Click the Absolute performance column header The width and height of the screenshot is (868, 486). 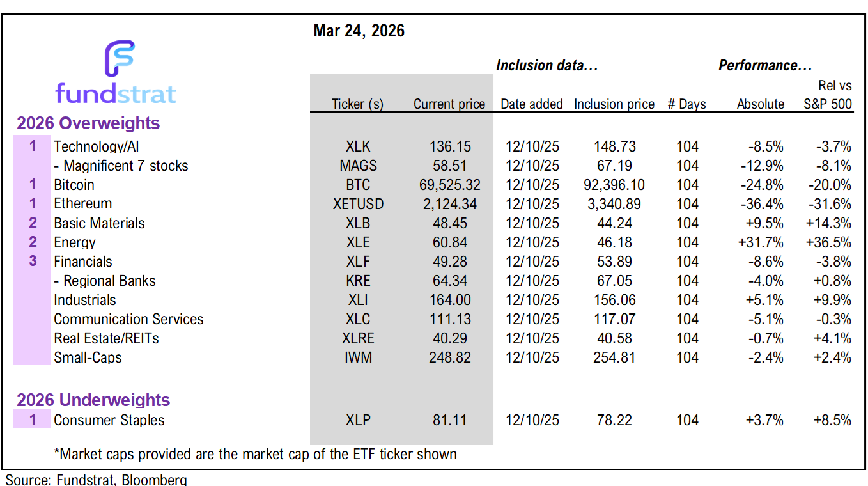760,104
